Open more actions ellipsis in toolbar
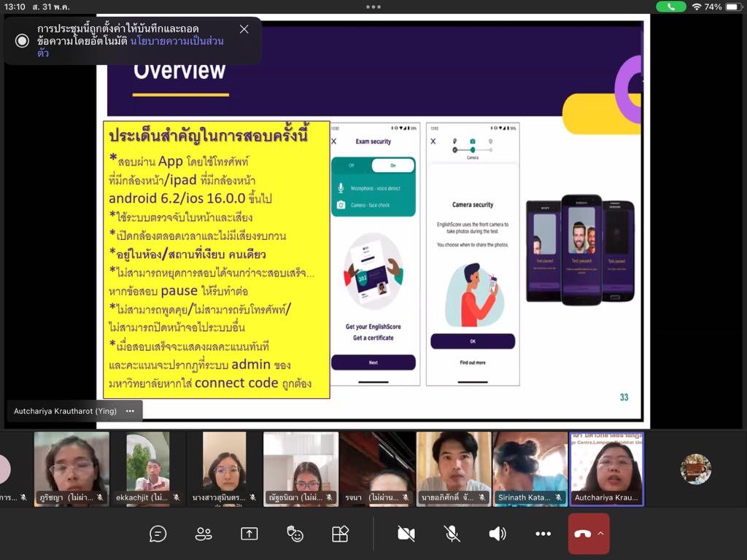The width and height of the screenshot is (747, 560). 543,534
